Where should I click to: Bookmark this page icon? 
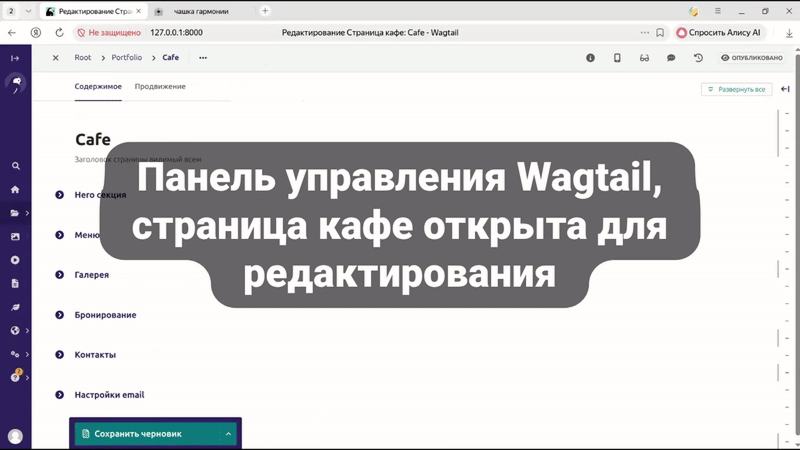coord(660,33)
